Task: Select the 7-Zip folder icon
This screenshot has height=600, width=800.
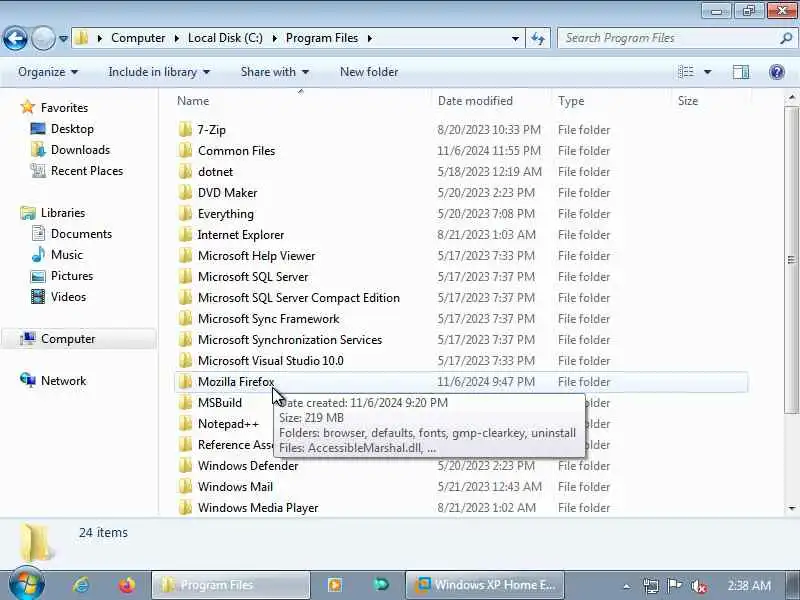Action: click(x=185, y=130)
